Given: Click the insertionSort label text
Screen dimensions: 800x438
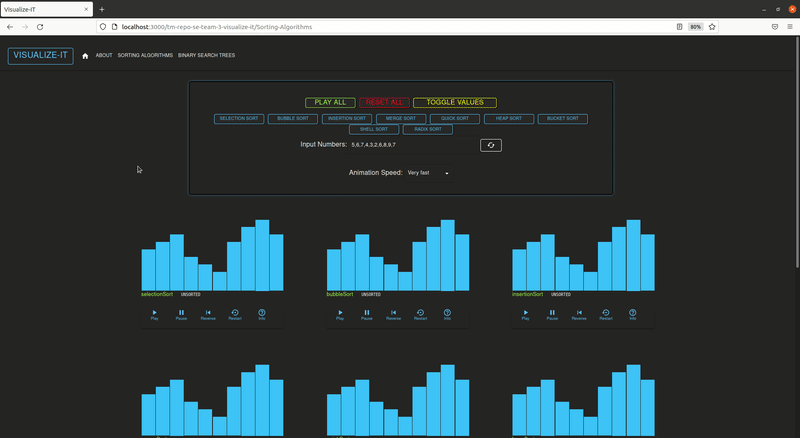Looking at the screenshot, I should click(x=528, y=295).
